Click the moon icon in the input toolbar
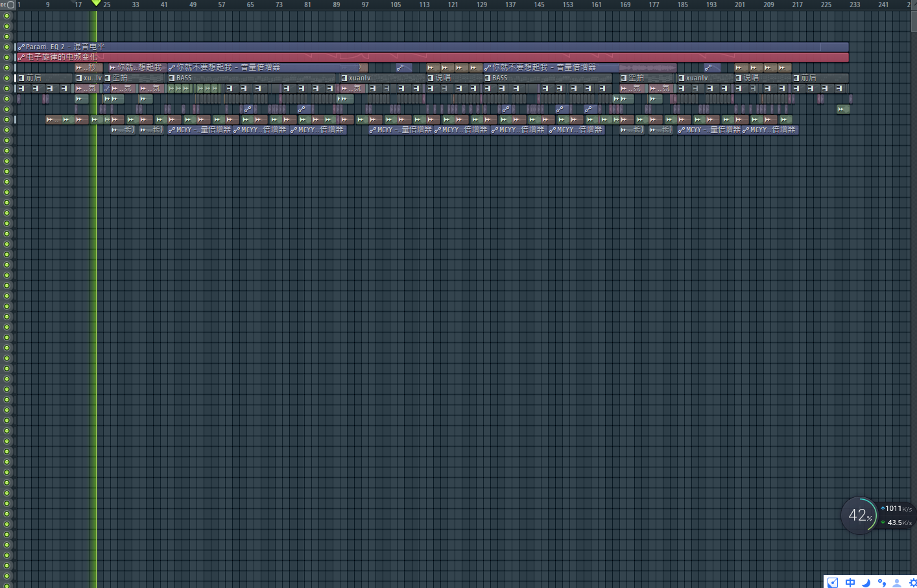 [x=866, y=582]
